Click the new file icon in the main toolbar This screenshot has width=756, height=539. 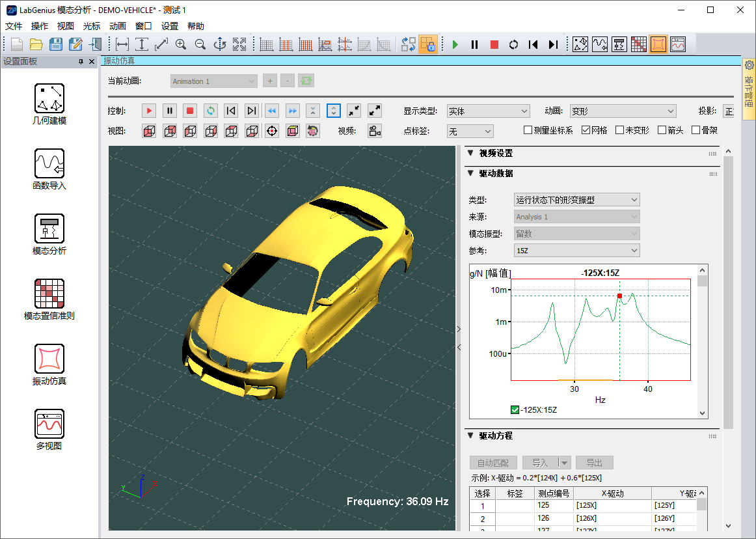[x=17, y=45]
